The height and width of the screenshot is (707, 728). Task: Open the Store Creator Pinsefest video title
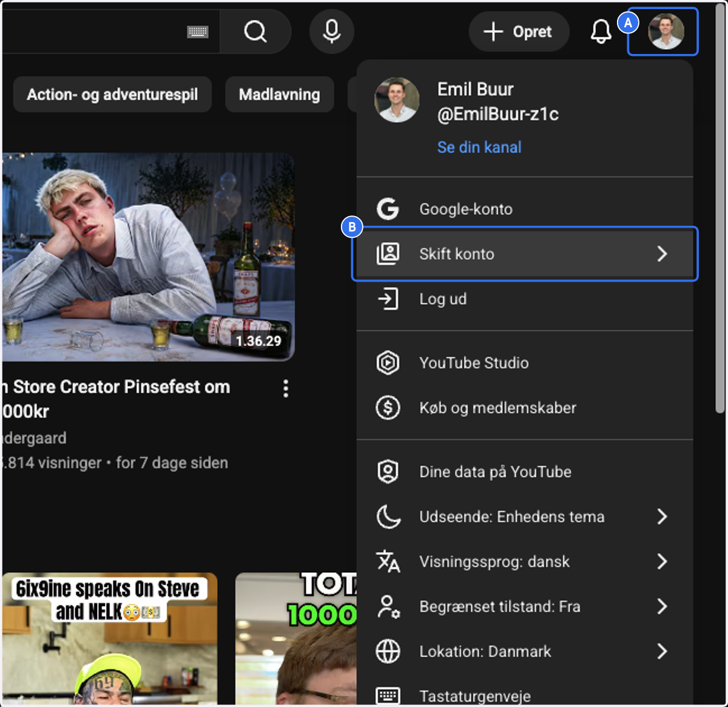point(116,399)
